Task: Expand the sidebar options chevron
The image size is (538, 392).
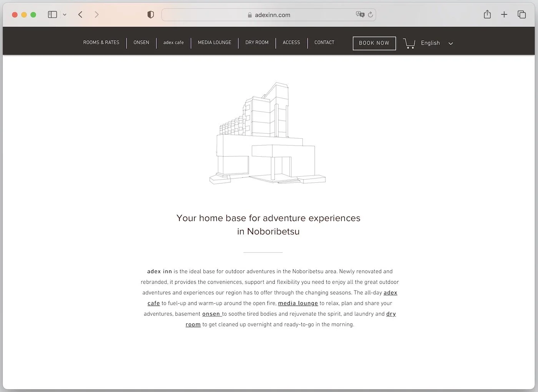Action: [64, 15]
